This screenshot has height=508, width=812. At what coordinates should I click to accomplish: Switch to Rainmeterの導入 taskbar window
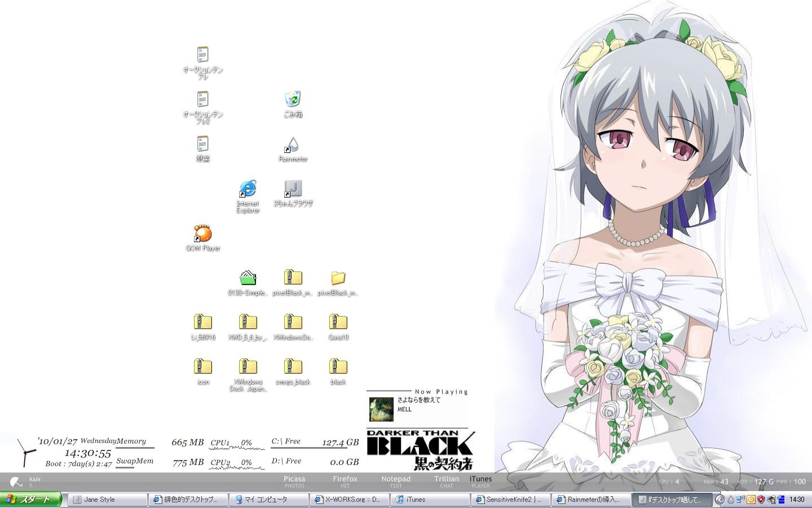592,500
